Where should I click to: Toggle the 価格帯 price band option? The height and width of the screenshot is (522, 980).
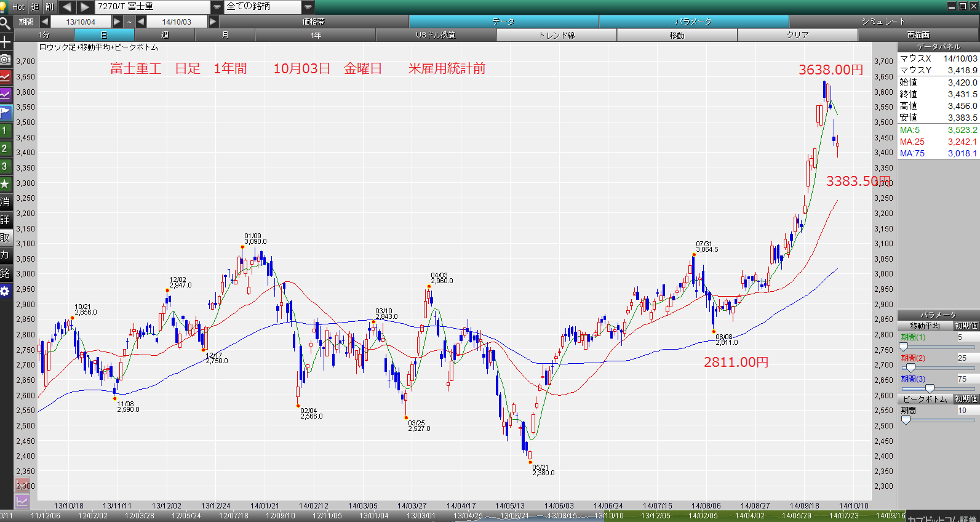click(314, 22)
